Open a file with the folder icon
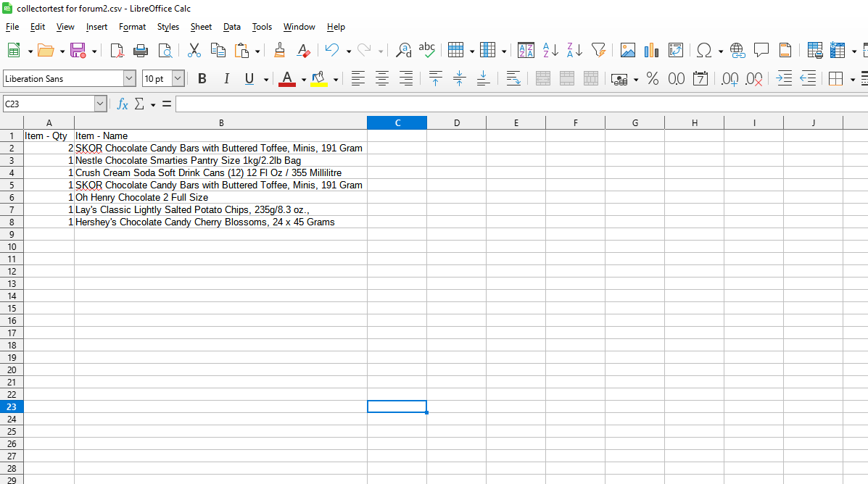The width and height of the screenshot is (868, 484). click(x=46, y=50)
